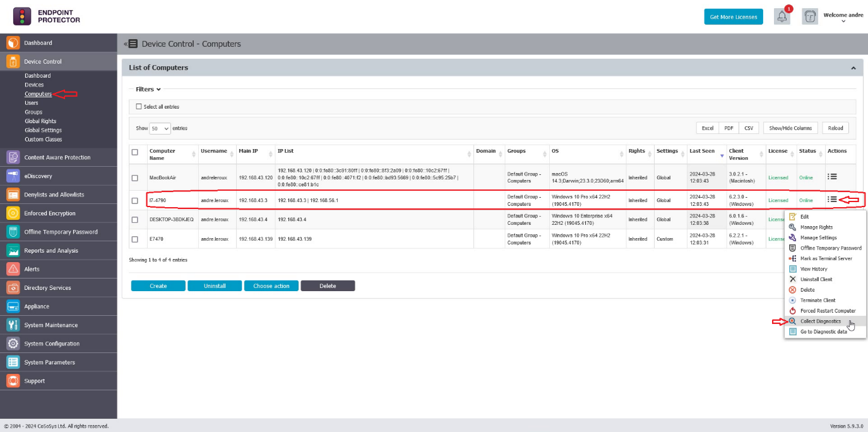Open Global Rights sidebar link
Viewport: 868px width, 432px height.
(x=40, y=121)
